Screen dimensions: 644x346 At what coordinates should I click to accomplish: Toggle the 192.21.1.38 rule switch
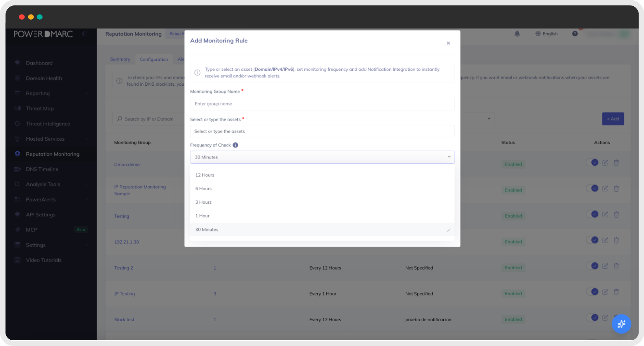click(x=592, y=240)
